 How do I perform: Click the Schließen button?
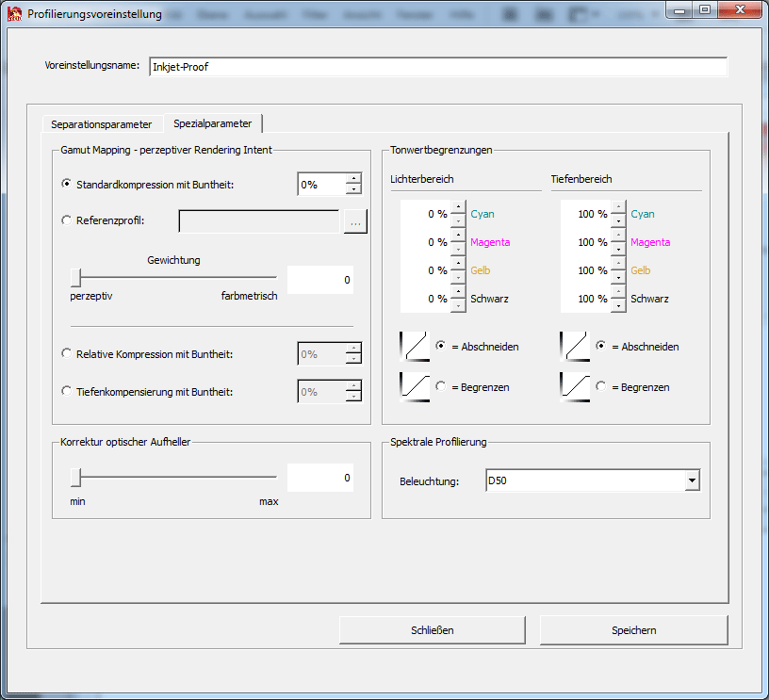pyautogui.click(x=432, y=630)
